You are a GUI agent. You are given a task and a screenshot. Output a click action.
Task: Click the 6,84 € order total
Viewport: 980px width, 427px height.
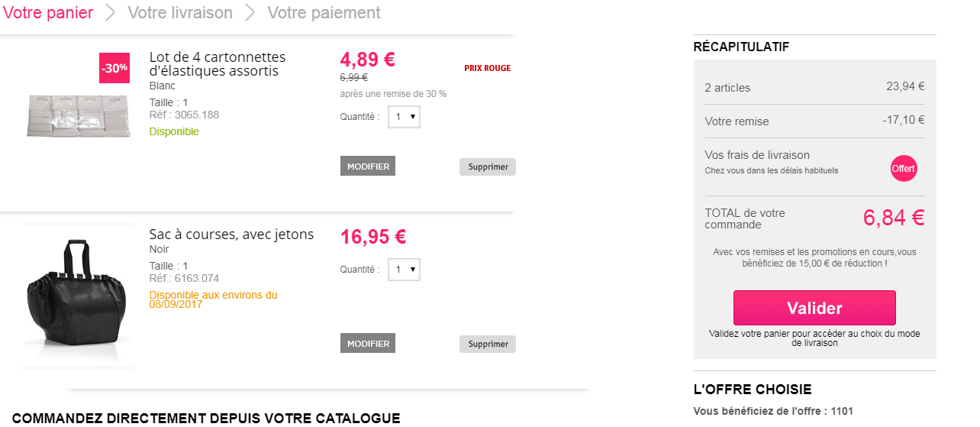[893, 218]
